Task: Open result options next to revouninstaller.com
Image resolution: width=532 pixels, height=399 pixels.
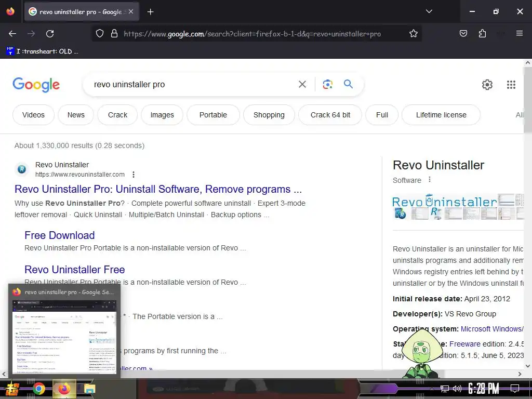Action: tap(134, 175)
